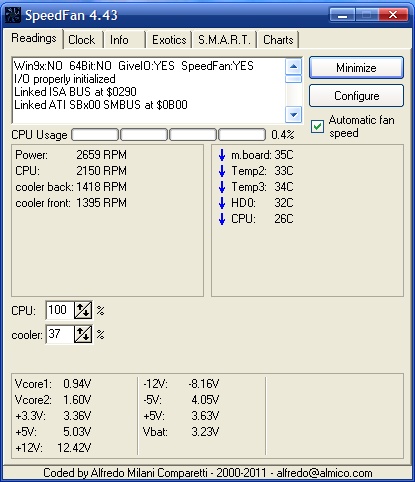The height and width of the screenshot is (482, 415).
Task: Switch to the Exotics tab
Action: click(x=169, y=40)
